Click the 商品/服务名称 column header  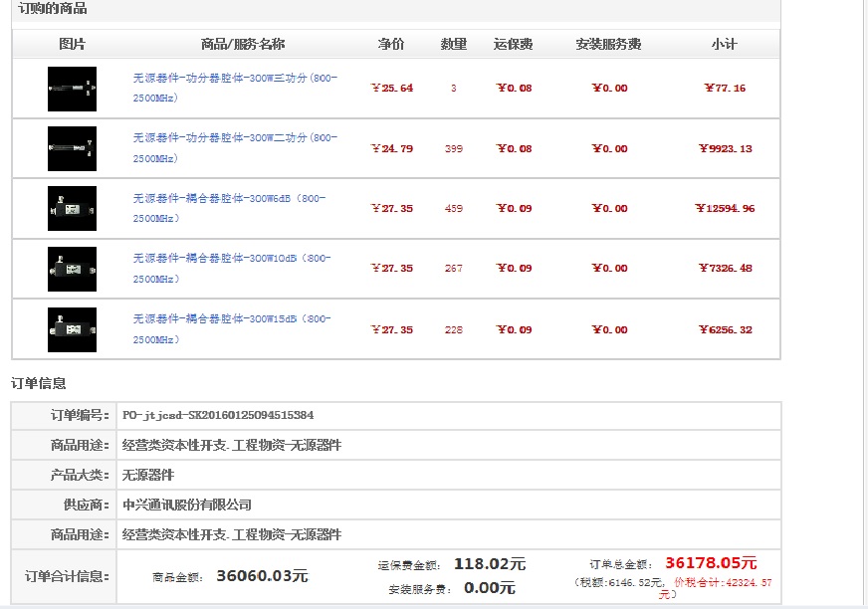coord(242,45)
